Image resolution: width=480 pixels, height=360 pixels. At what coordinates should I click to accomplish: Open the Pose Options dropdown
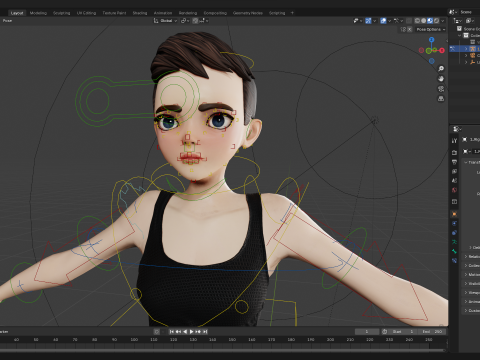point(431,29)
